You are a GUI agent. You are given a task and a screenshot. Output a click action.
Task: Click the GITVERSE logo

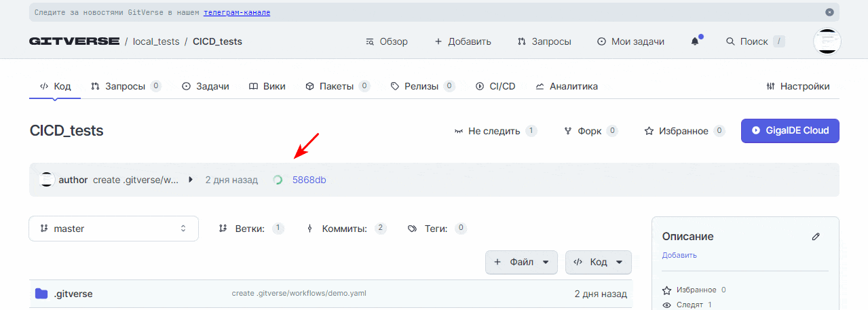point(75,41)
